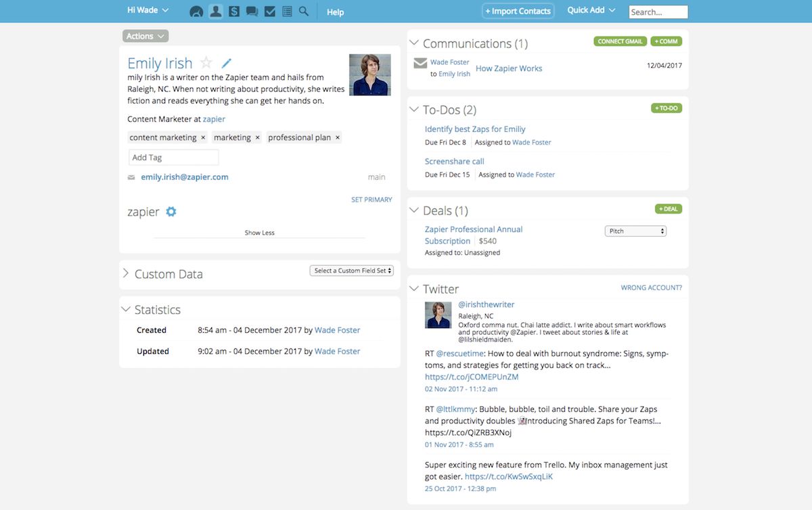Open the dashboard gauge icon
Viewport: 812px width, 510px height.
[x=196, y=11]
